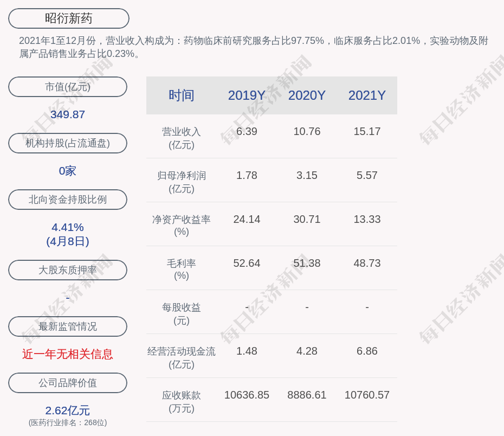Select 2020 net profit value 3.15
Screen dimensions: 504x436
pyautogui.click(x=307, y=175)
